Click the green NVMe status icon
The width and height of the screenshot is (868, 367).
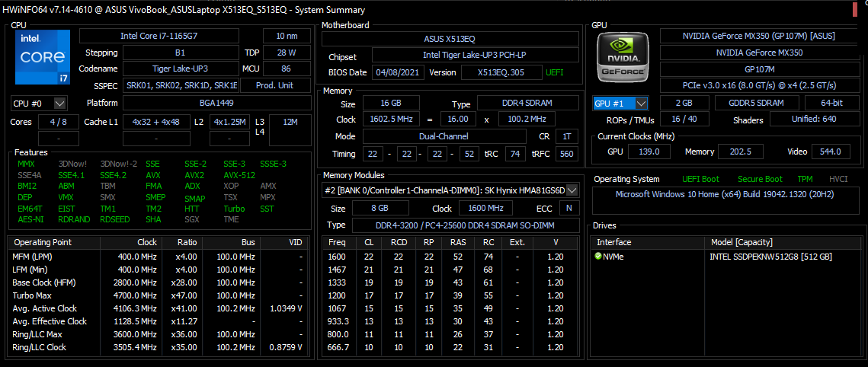pyautogui.click(x=598, y=257)
